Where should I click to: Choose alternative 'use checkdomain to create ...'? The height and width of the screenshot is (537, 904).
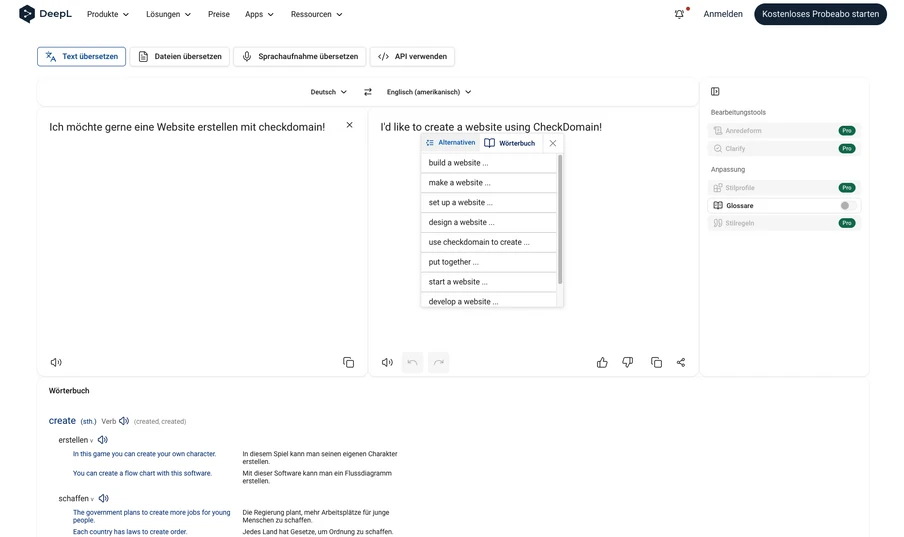[489, 242]
